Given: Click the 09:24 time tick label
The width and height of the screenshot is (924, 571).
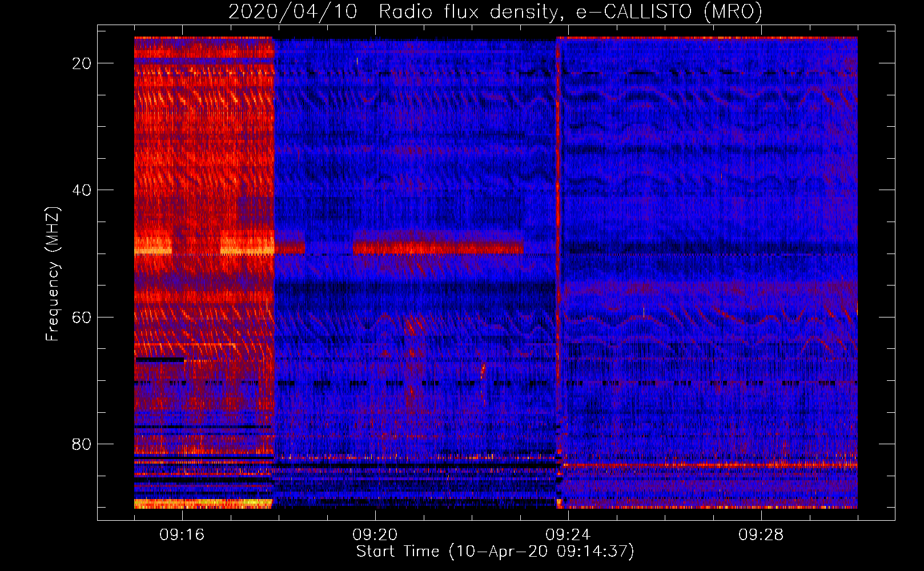Looking at the screenshot, I should coord(568,535).
